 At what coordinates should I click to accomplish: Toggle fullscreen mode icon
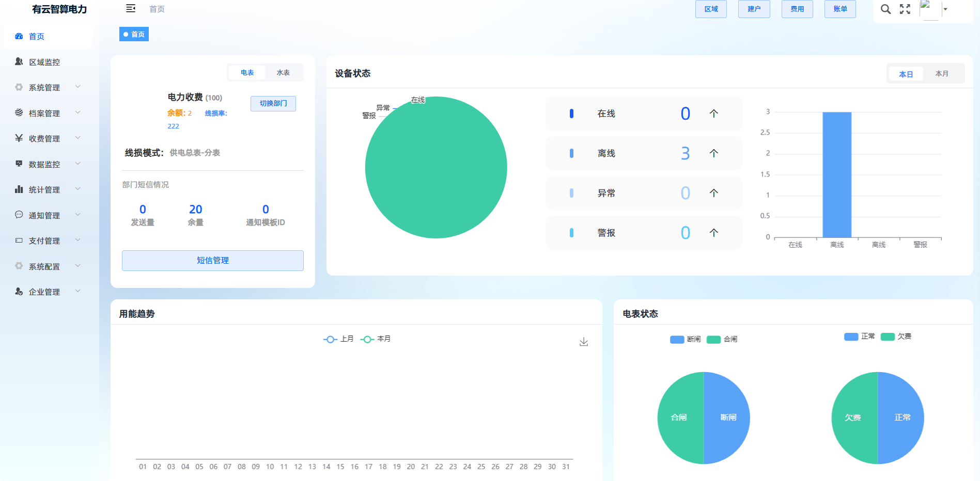click(905, 9)
